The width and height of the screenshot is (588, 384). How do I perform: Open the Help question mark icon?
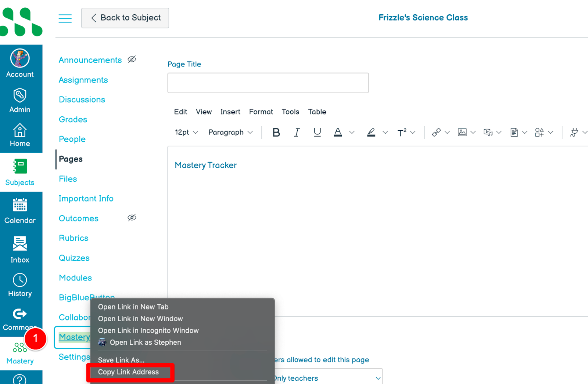[x=20, y=379]
